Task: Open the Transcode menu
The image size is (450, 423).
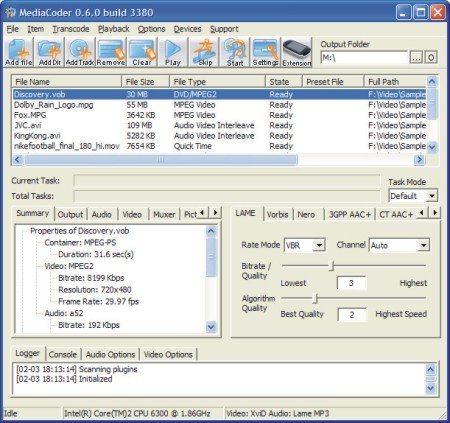Action: pyautogui.click(x=71, y=29)
